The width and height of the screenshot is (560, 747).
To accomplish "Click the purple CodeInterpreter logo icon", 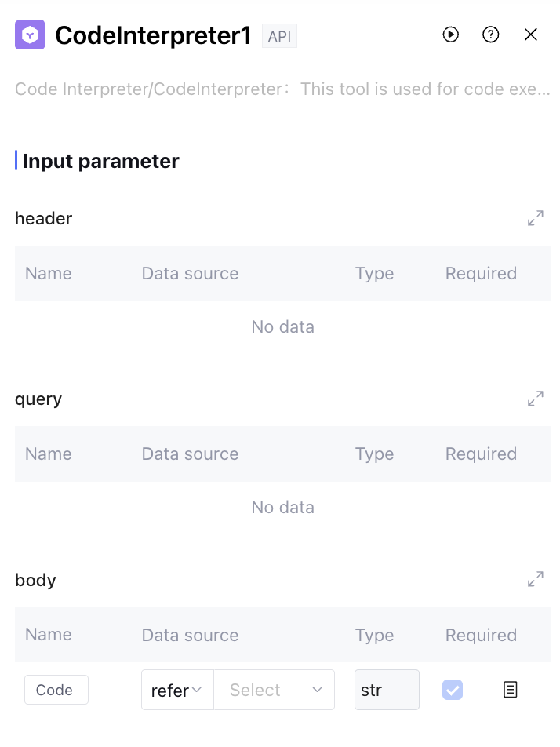I will (30, 35).
